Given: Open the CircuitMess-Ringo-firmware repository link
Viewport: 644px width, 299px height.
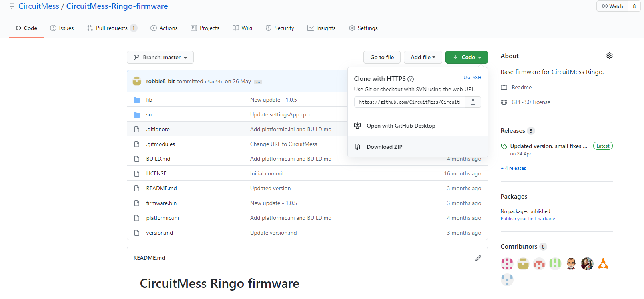Looking at the screenshot, I should tap(117, 6).
